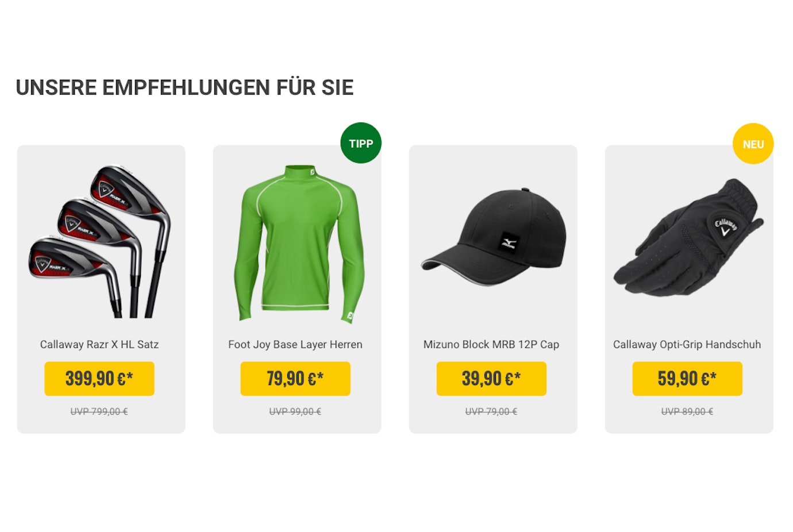
Task: Open Callaway Opti-Grip Handschuh link
Action: [687, 344]
